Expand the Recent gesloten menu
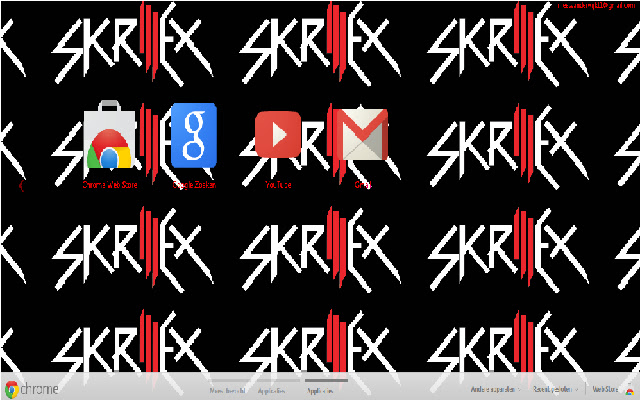The height and width of the screenshot is (400, 640). click(x=555, y=390)
